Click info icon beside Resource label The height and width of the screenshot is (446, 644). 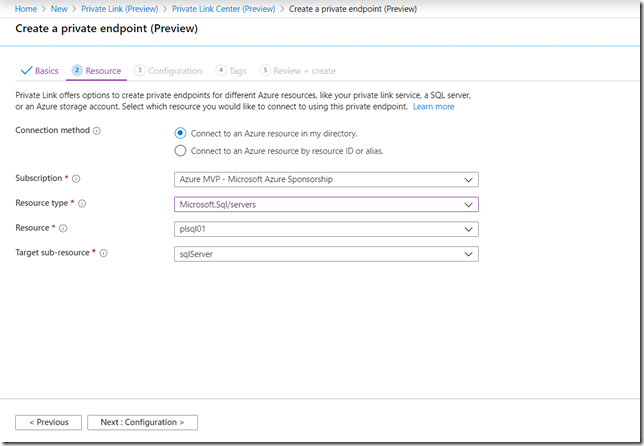pos(61,229)
